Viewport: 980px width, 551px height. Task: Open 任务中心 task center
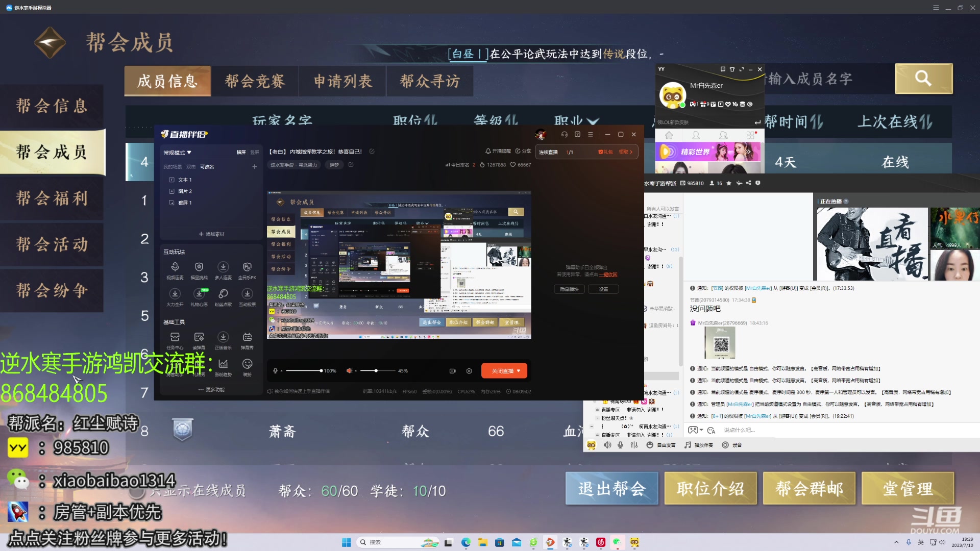coord(175,341)
